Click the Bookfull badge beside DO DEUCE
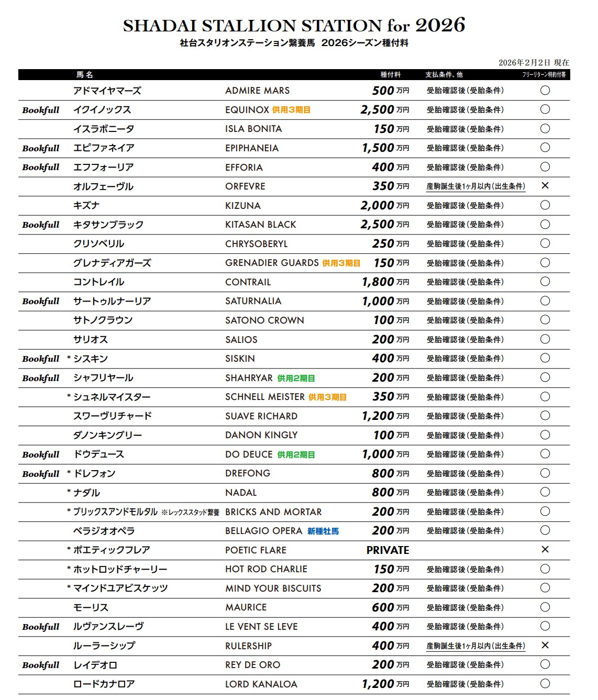 pos(41,454)
